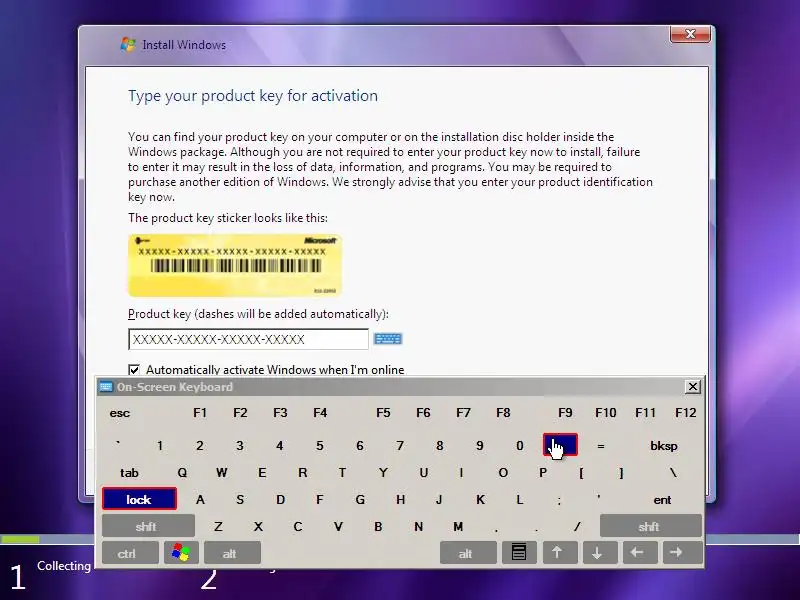Screen dimensions: 800x600
Task: Click the B key
Action: point(378,527)
